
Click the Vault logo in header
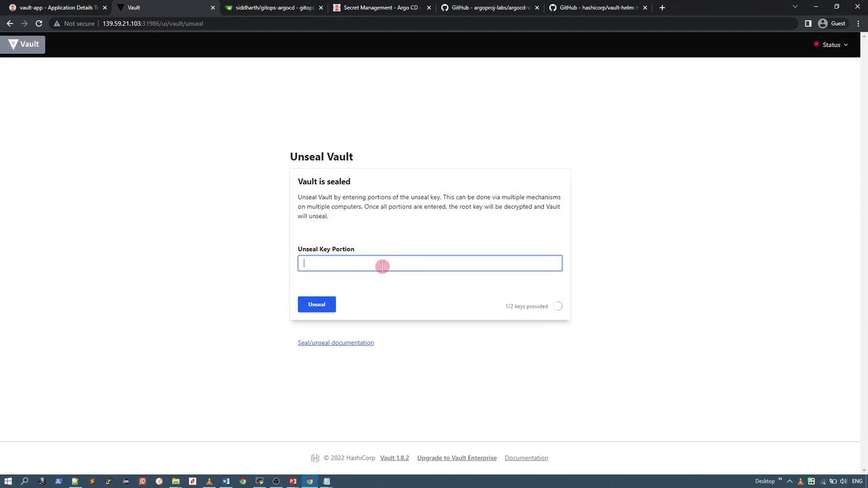pyautogui.click(x=22, y=45)
